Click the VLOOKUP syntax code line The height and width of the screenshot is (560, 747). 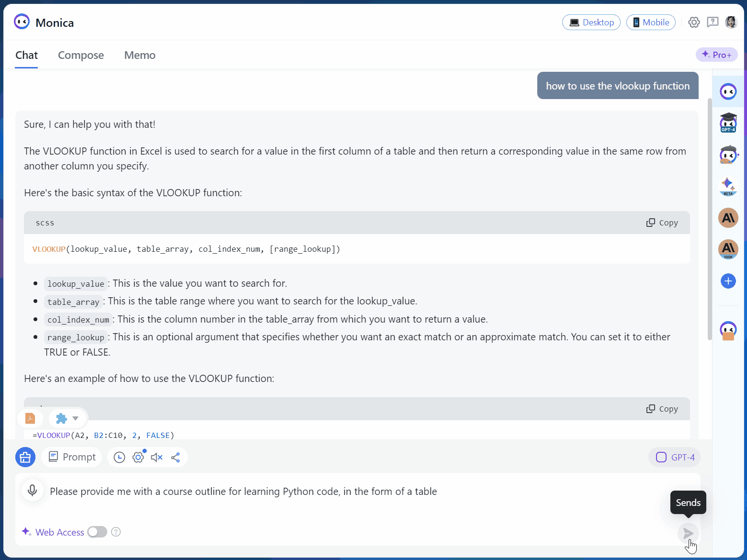coord(186,249)
